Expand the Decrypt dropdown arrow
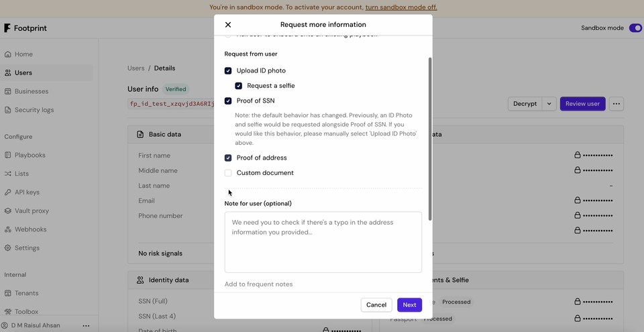 [549, 104]
